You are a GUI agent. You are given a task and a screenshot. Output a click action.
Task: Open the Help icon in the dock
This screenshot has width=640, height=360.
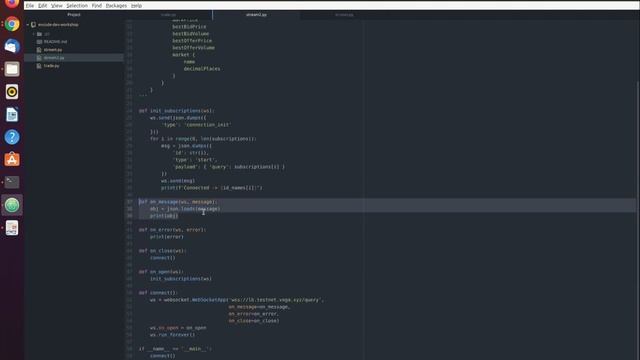12,137
